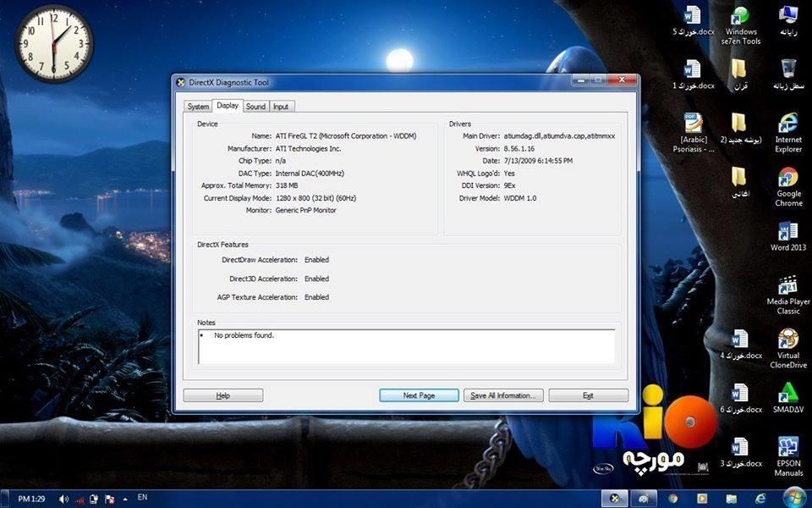812x508 pixels.
Task: Select the 3 .docx Word document icon
Action: tap(741, 452)
